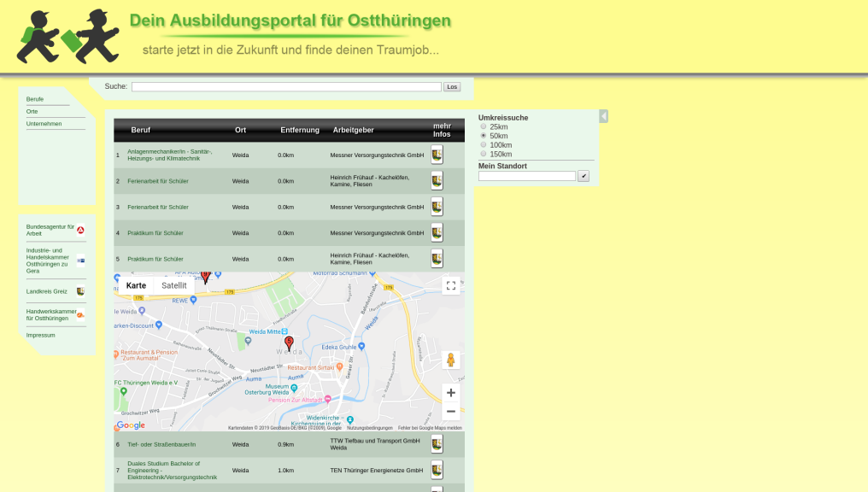Image resolution: width=868 pixels, height=492 pixels.
Task: Open the Berufe menu item
Action: [35, 99]
